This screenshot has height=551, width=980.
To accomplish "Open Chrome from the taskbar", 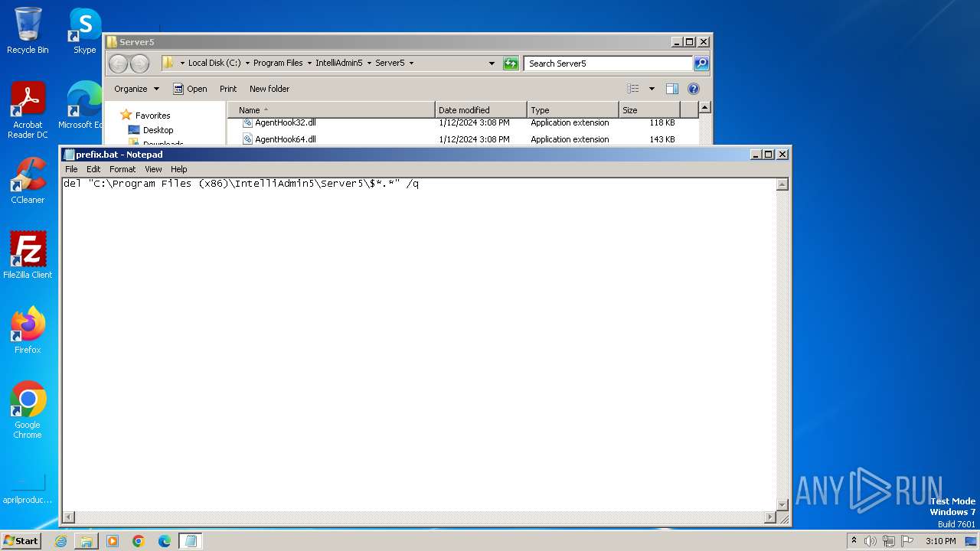I will (139, 541).
